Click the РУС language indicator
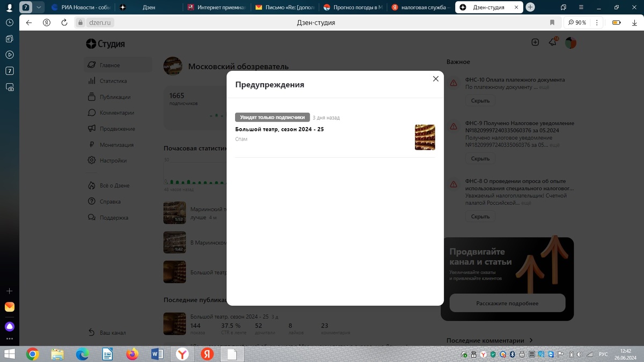Viewport: 644px width, 362px height. pos(603,354)
